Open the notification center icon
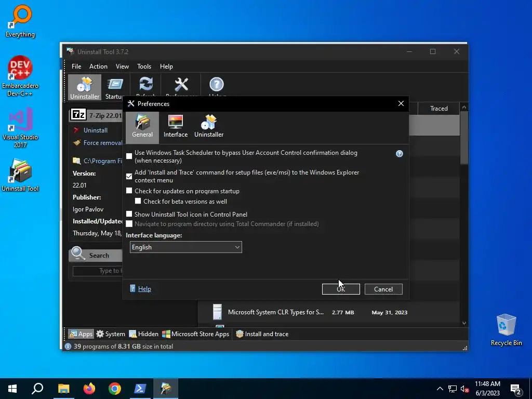The height and width of the screenshot is (399, 532). [516, 389]
